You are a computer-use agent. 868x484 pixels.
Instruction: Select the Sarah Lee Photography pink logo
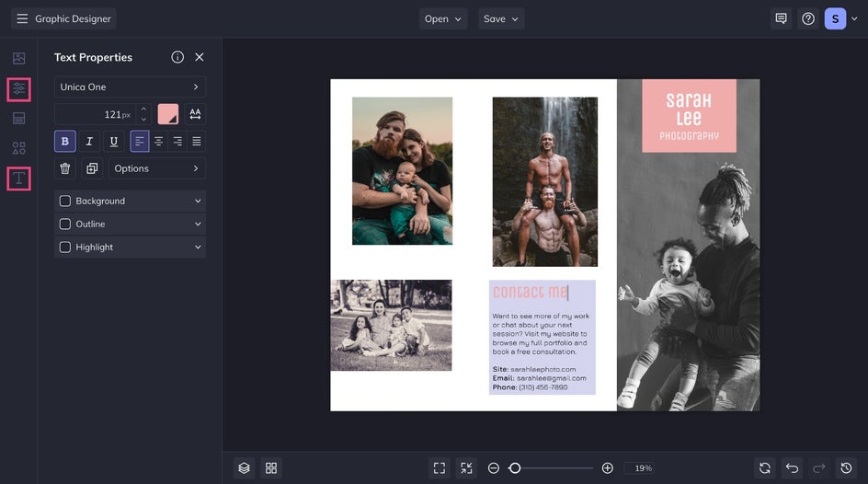tap(689, 116)
